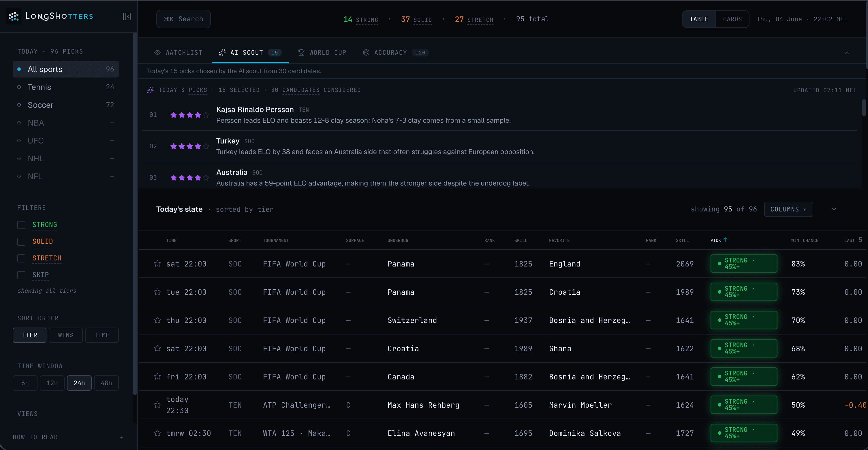The image size is (868, 450).
Task: Click the AI Scout sparkle tab icon
Action: [222, 52]
